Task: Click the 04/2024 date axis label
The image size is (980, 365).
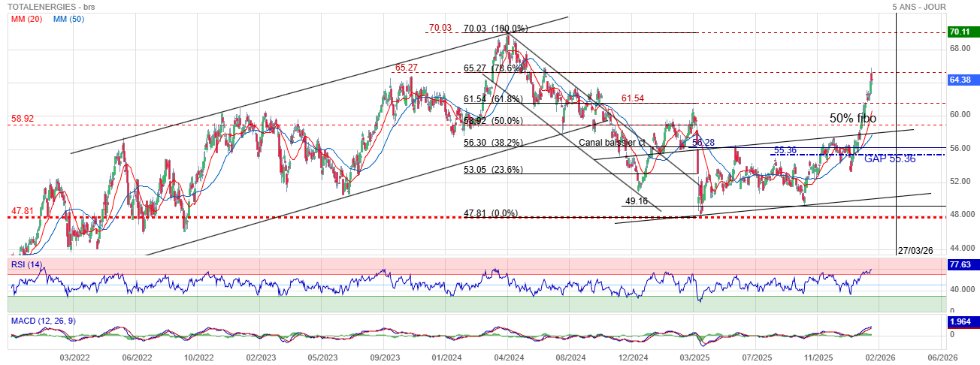Action: 509,358
